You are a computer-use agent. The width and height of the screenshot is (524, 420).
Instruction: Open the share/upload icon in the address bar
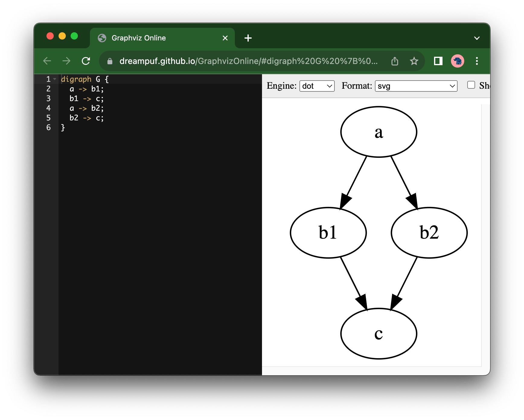pos(395,61)
